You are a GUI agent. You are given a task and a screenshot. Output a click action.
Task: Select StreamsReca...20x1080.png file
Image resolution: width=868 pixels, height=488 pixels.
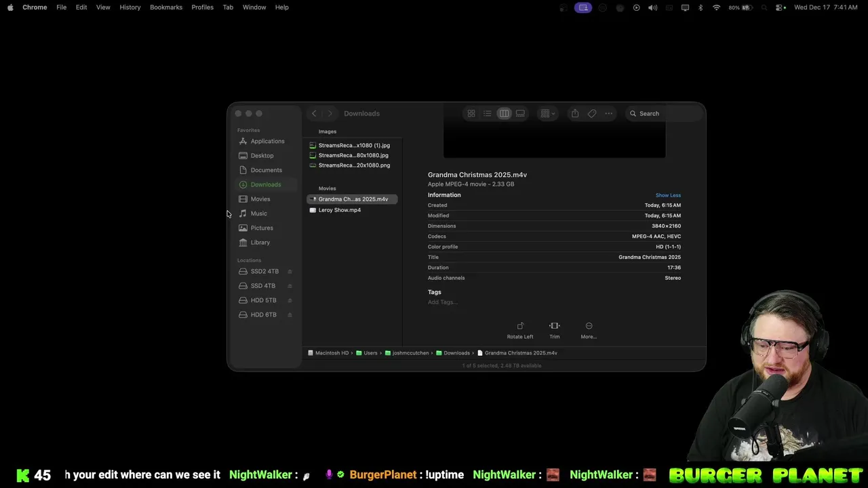pos(352,165)
